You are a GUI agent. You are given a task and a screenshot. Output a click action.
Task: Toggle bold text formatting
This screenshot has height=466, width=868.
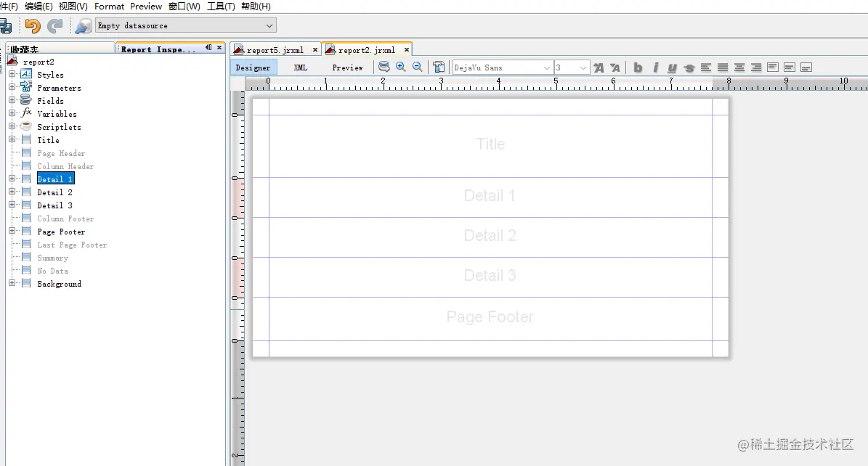(637, 67)
